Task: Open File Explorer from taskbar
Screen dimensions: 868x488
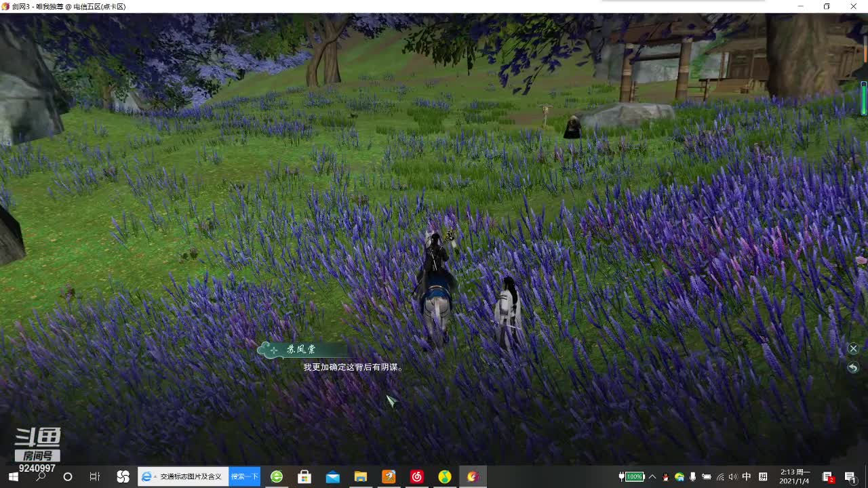Action: click(361, 477)
